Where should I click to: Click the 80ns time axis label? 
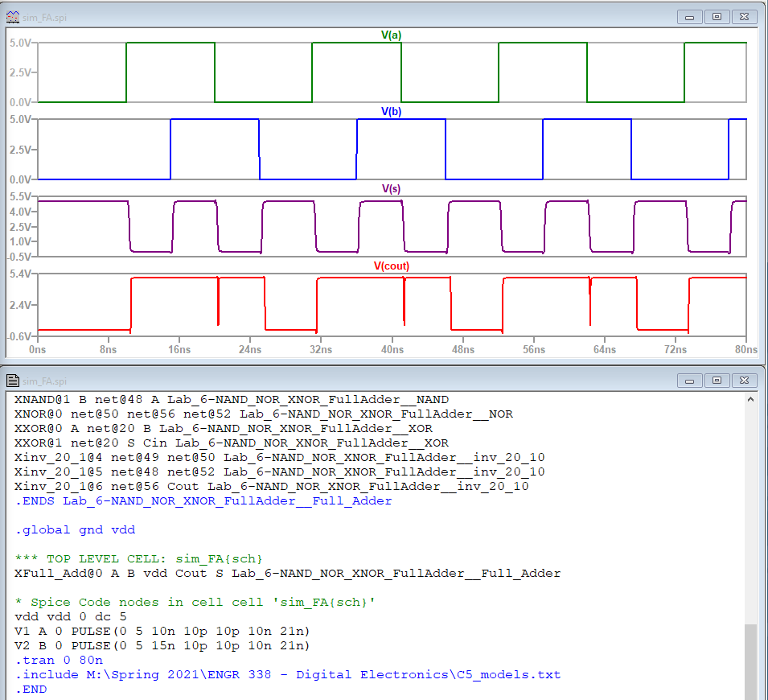(x=746, y=349)
